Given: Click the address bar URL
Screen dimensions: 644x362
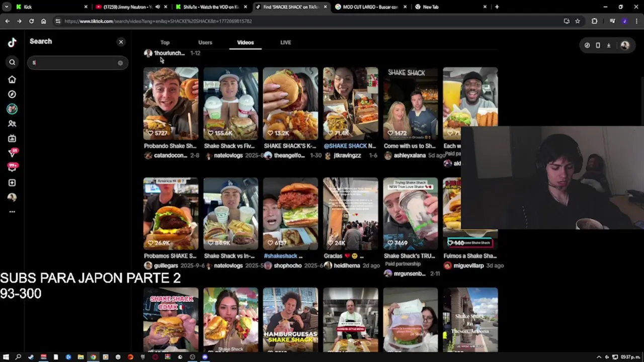Looking at the screenshot, I should click(158, 21).
